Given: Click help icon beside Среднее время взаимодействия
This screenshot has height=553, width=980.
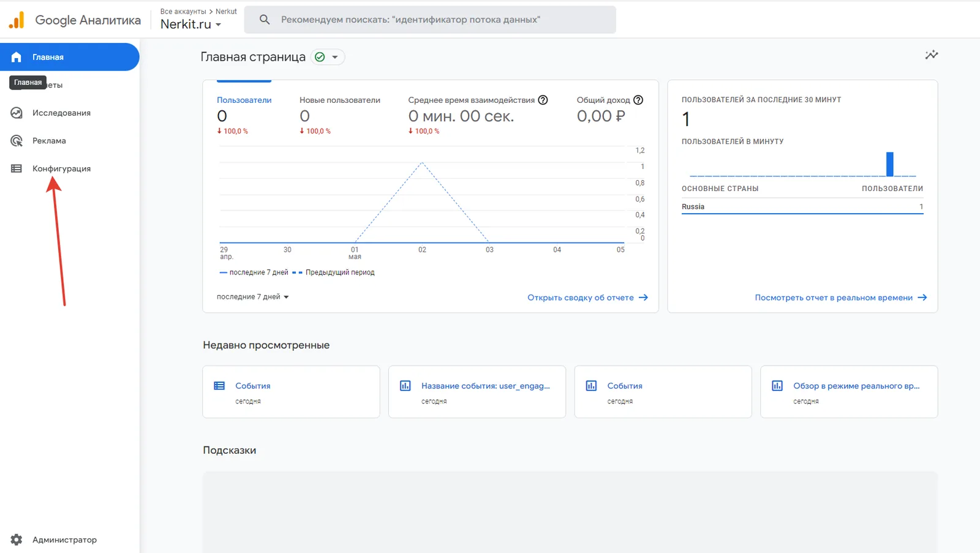Looking at the screenshot, I should click(x=543, y=100).
